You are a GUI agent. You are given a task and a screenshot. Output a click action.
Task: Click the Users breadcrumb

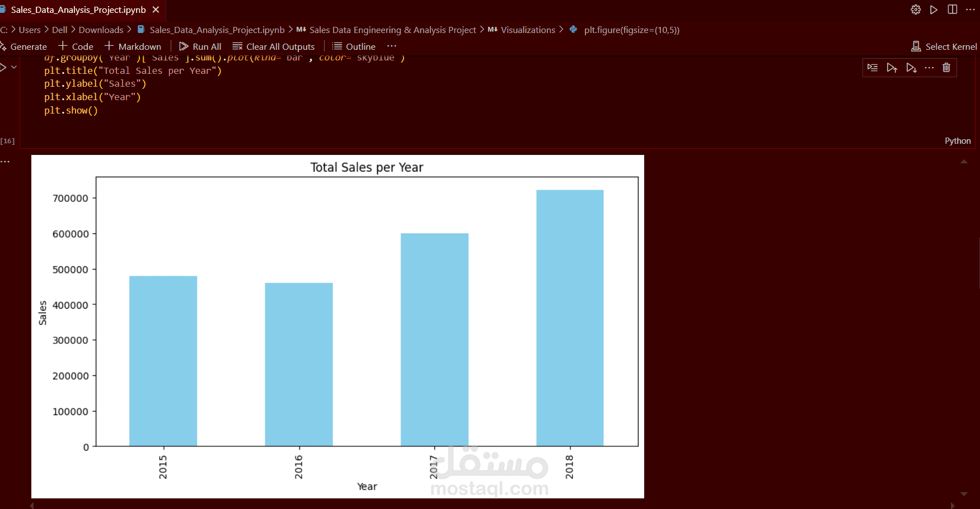tap(30, 30)
